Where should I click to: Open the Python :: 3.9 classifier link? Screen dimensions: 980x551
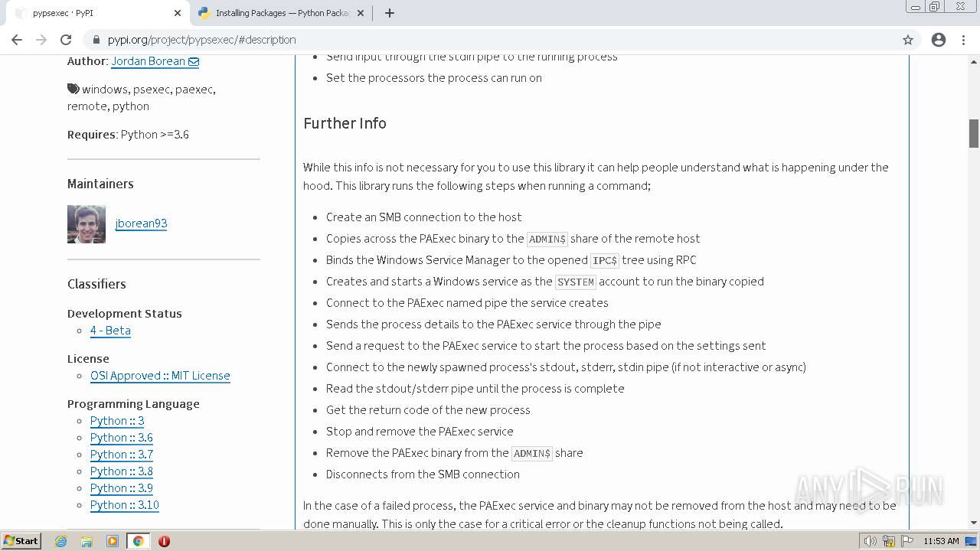click(x=122, y=488)
